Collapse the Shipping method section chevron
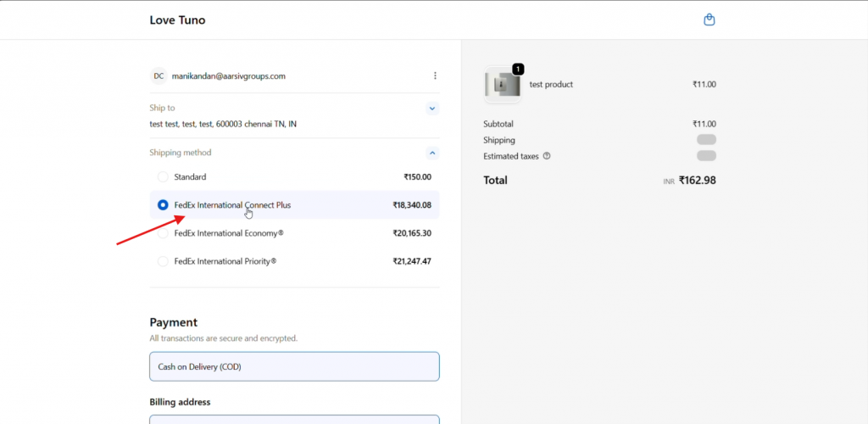The width and height of the screenshot is (868, 424). pyautogui.click(x=432, y=153)
